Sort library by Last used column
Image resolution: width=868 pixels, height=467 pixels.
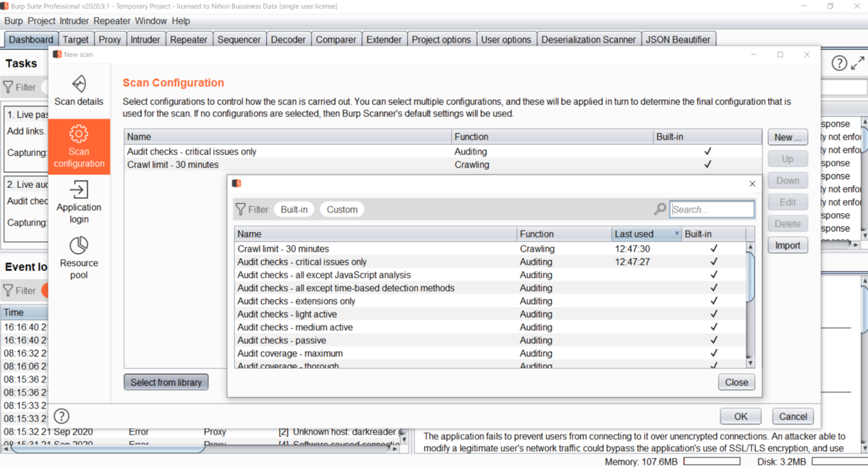pos(646,234)
